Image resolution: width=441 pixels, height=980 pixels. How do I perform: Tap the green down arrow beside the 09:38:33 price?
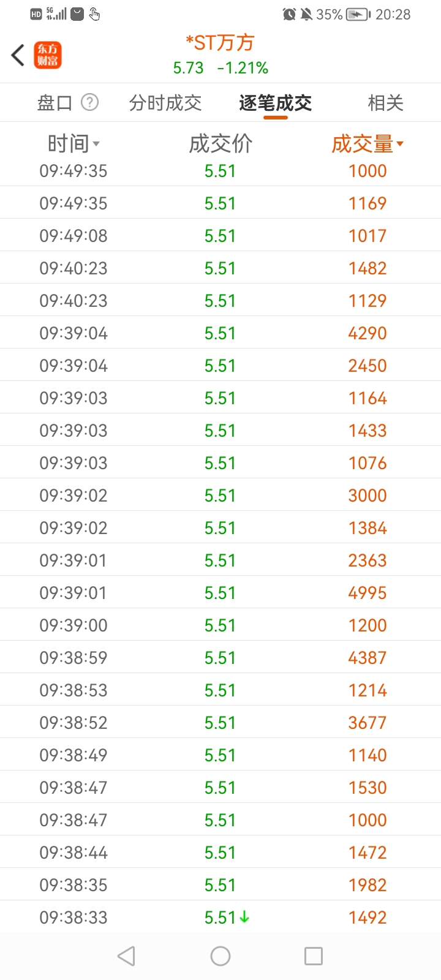(x=244, y=917)
